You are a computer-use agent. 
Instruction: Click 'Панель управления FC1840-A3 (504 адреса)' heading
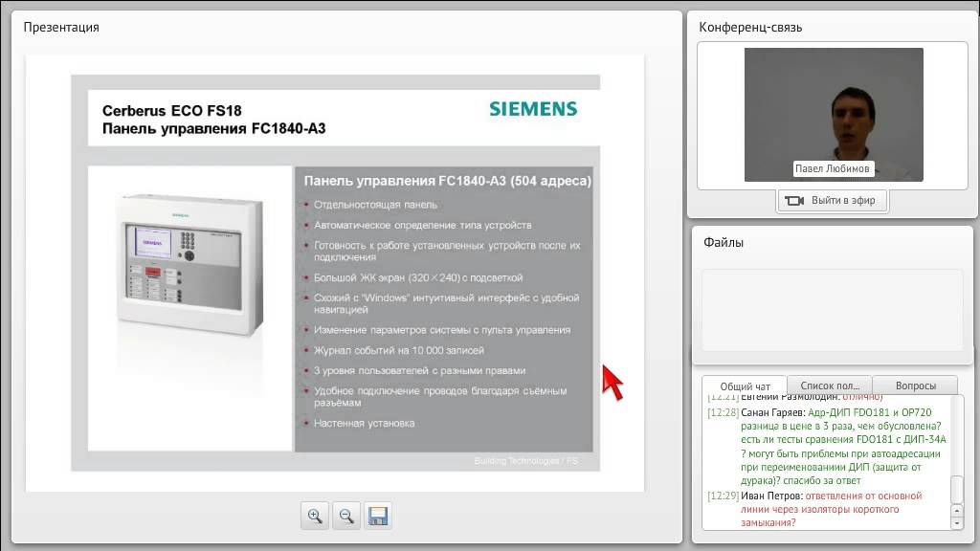tap(448, 181)
